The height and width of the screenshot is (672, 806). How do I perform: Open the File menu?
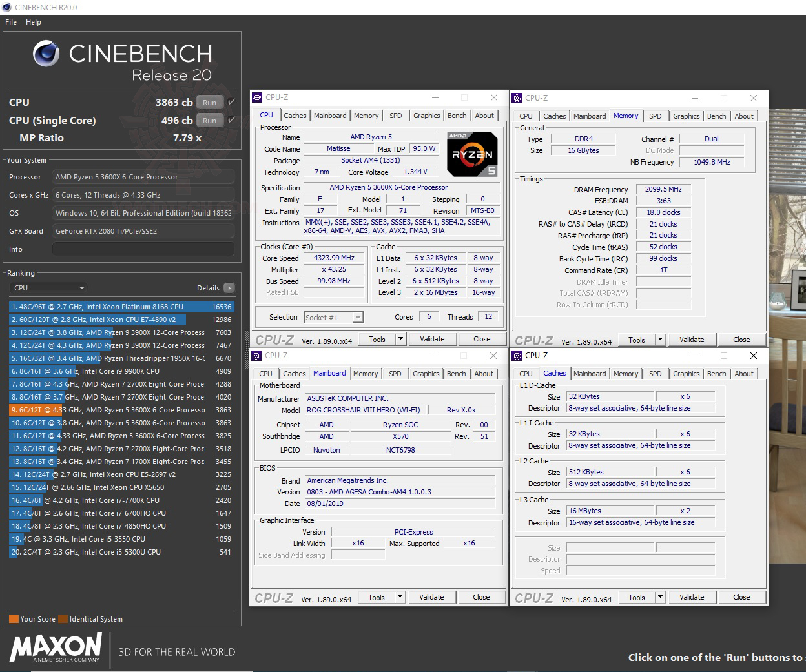(10, 22)
